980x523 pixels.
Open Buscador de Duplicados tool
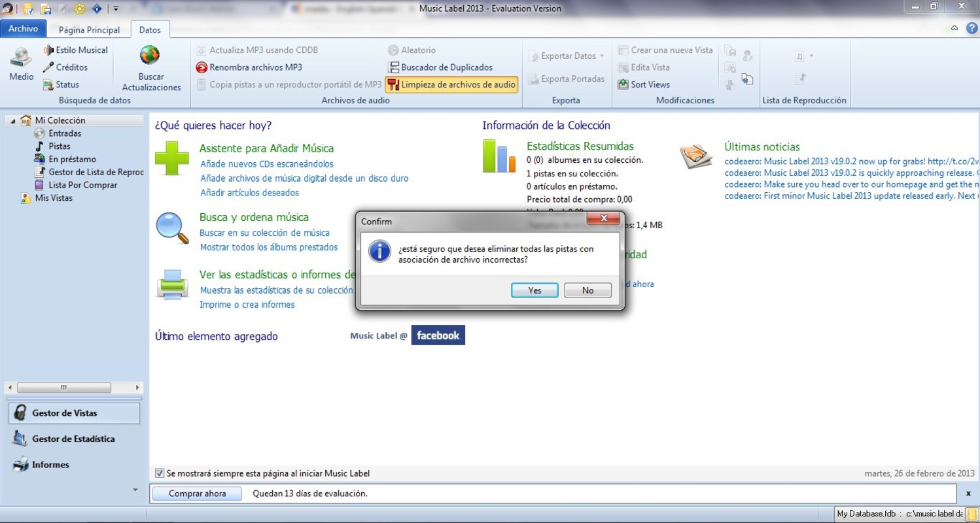[x=440, y=67]
